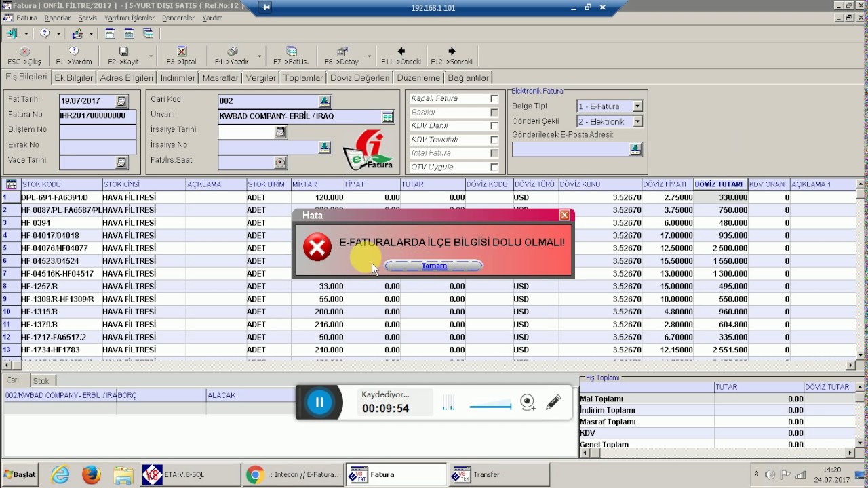
Task: Open dropdown arrow beside services icon
Action: click(92, 34)
